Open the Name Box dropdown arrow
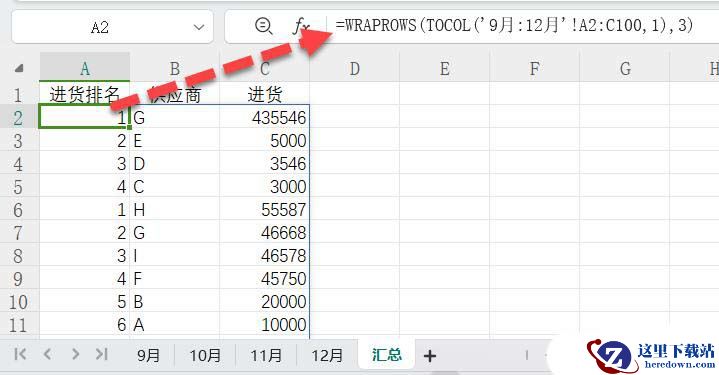Viewport: 719px width, 375px height. pyautogui.click(x=199, y=28)
